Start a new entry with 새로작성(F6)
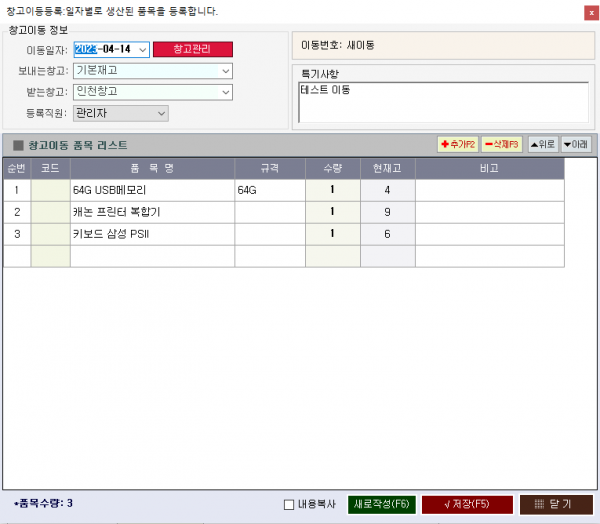 coord(381,504)
